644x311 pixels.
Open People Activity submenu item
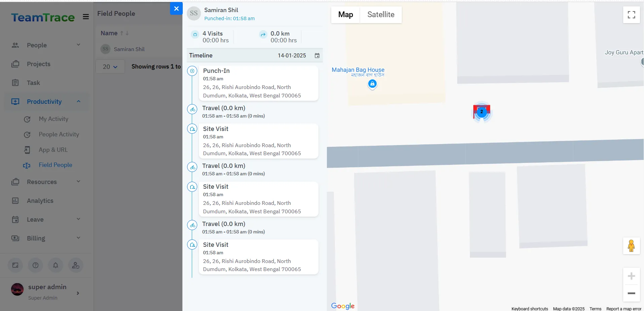pyautogui.click(x=59, y=134)
